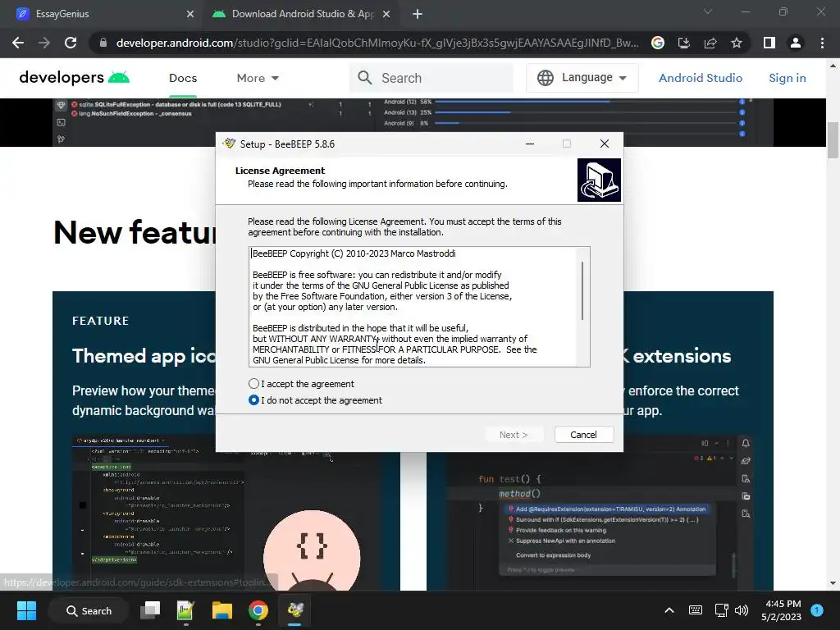
Task: Bookmark this page with the star icon
Action: [737, 43]
